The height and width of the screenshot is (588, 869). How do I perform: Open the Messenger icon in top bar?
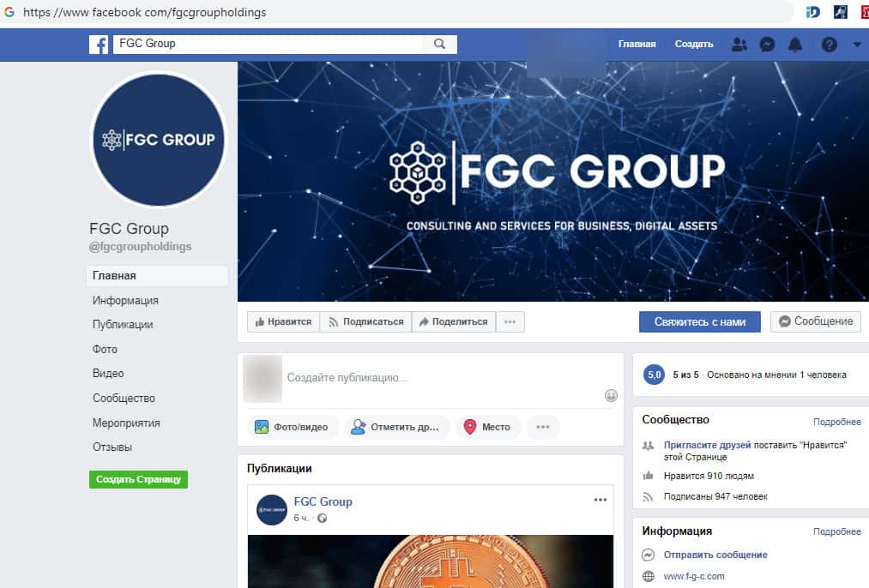pos(767,45)
